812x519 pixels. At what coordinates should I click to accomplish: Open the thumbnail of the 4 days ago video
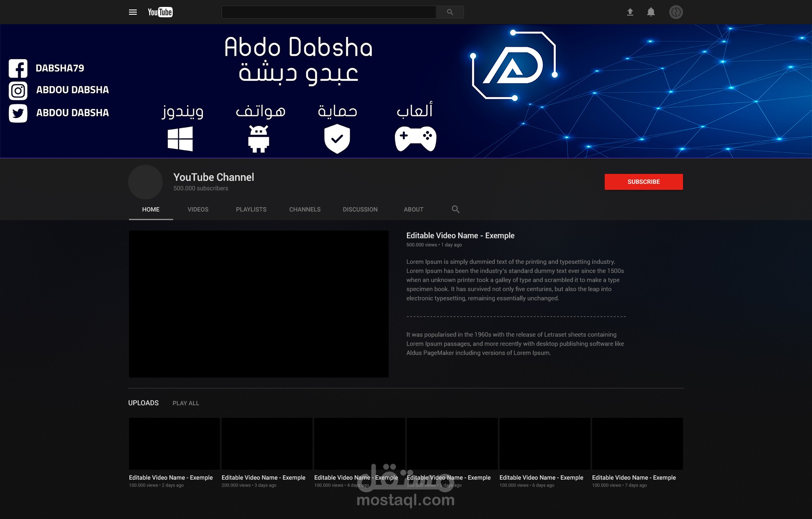click(360, 444)
